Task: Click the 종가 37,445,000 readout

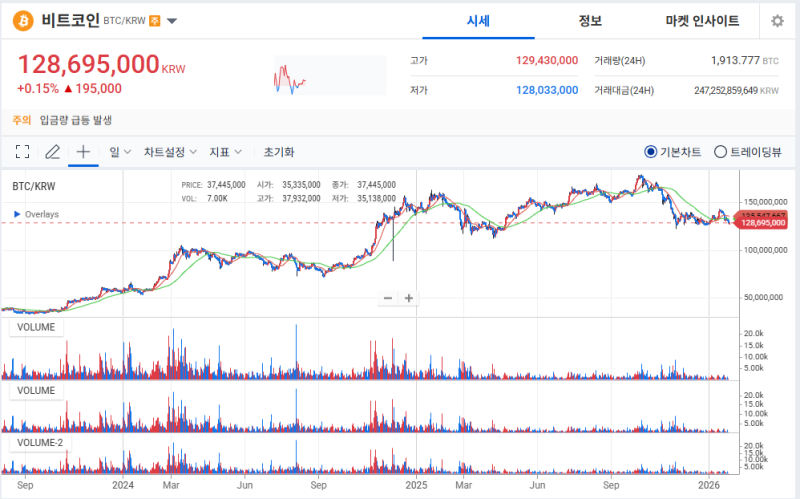Action: 364,185
